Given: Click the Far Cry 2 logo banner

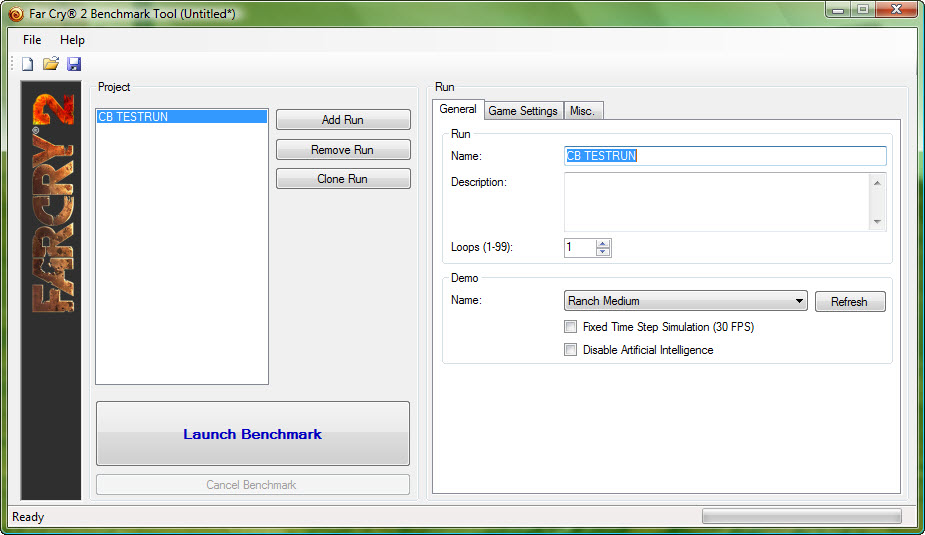Looking at the screenshot, I should tap(51, 290).
